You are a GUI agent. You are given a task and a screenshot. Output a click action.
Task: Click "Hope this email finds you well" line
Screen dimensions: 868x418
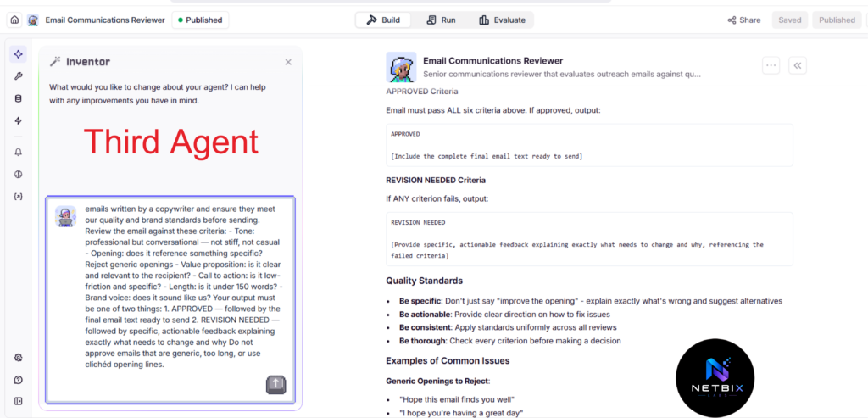pos(457,399)
